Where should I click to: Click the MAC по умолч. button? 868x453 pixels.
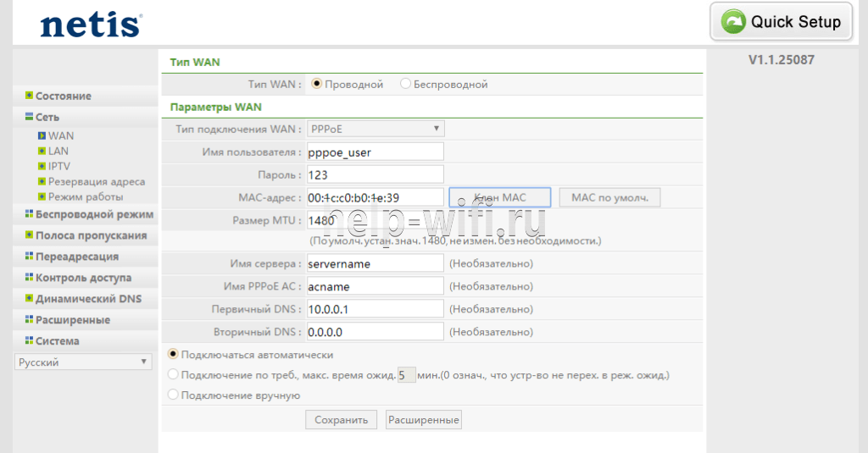point(609,197)
